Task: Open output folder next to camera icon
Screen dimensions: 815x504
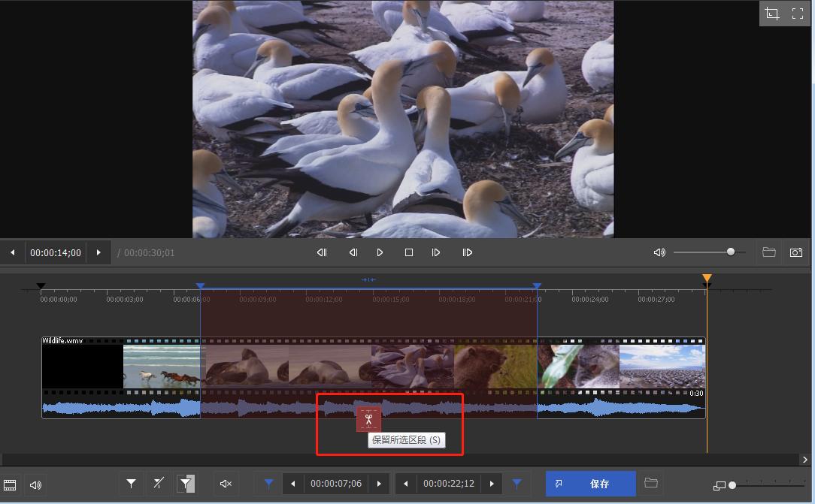Action: click(x=768, y=252)
